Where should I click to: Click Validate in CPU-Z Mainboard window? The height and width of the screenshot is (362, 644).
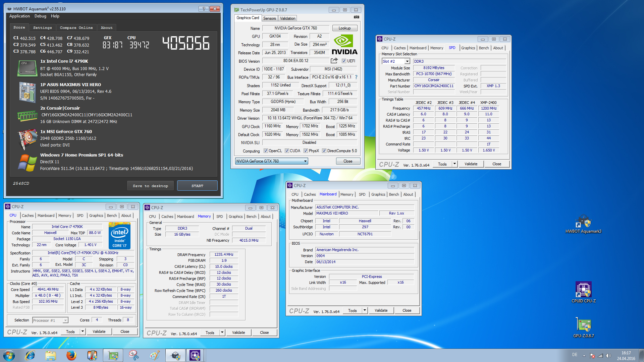point(381,310)
